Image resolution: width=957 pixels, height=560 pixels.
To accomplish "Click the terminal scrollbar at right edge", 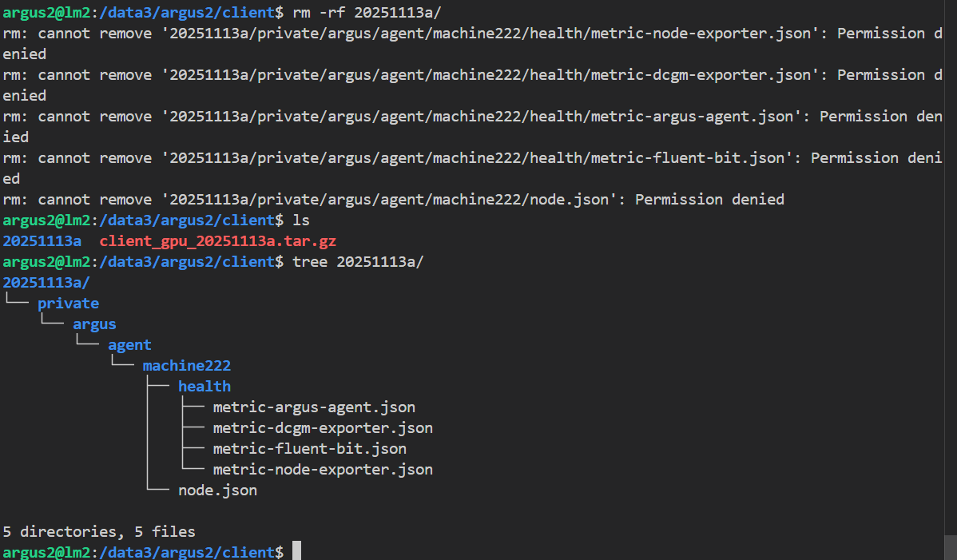I will (x=951, y=280).
